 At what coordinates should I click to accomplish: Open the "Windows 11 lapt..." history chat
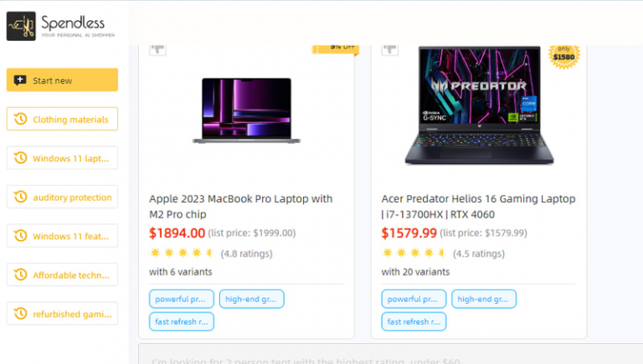tap(62, 158)
